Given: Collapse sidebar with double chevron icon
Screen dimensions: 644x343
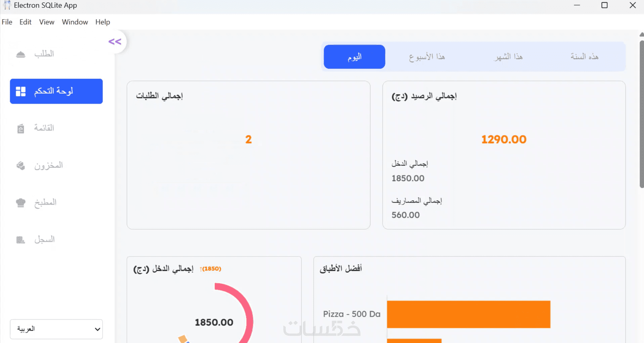Looking at the screenshot, I should coord(115,42).
